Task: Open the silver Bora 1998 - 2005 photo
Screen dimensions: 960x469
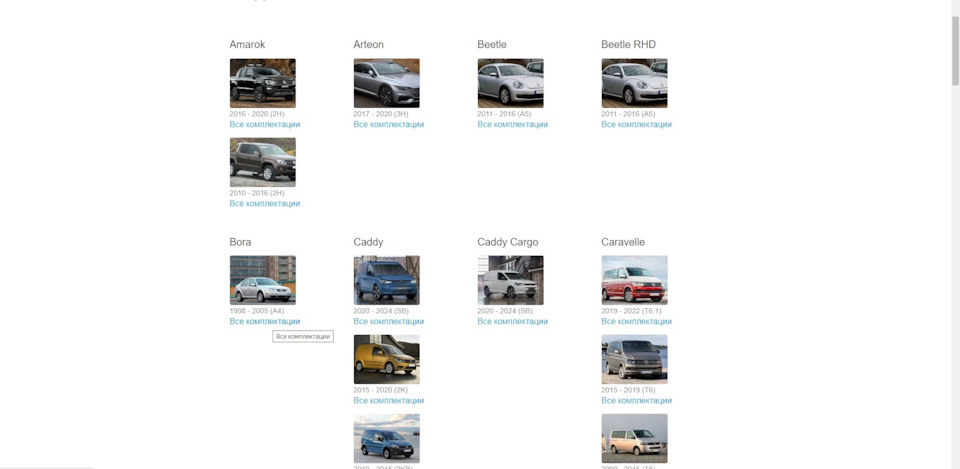Action: tap(263, 280)
